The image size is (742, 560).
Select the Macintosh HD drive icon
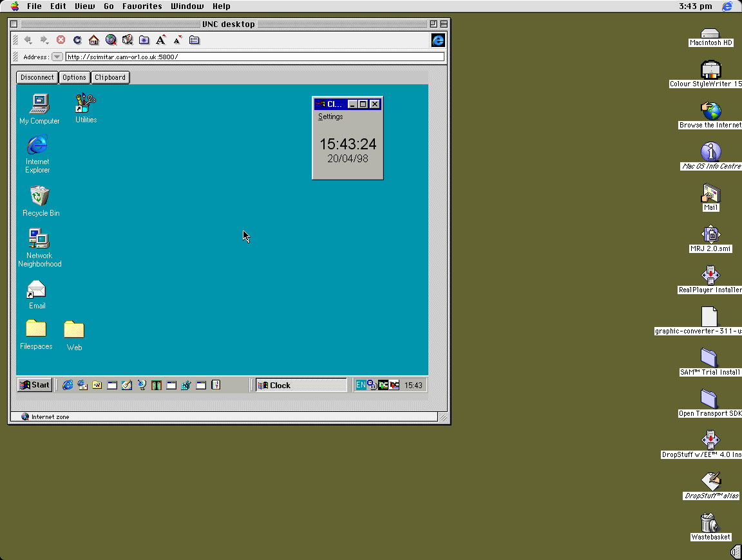[710, 33]
